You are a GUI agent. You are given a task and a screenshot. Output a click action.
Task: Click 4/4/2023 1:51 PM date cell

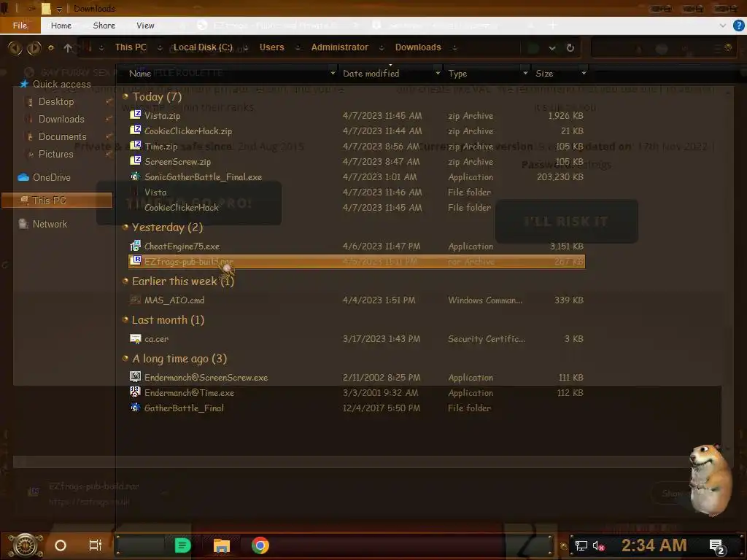click(379, 300)
